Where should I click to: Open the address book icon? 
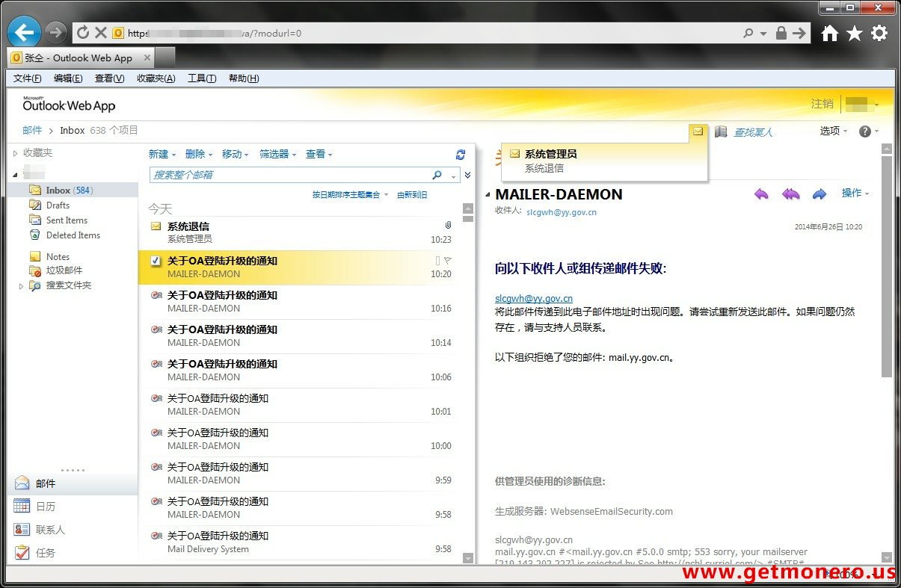[721, 131]
